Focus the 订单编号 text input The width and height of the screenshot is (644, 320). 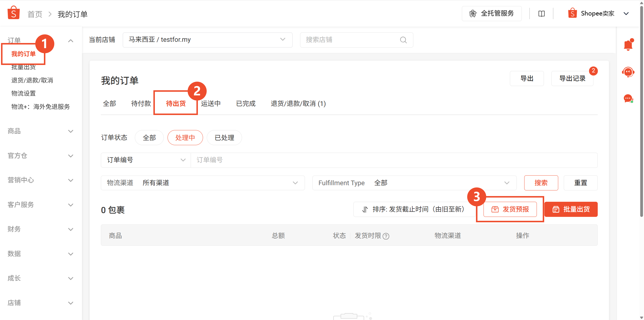click(394, 160)
